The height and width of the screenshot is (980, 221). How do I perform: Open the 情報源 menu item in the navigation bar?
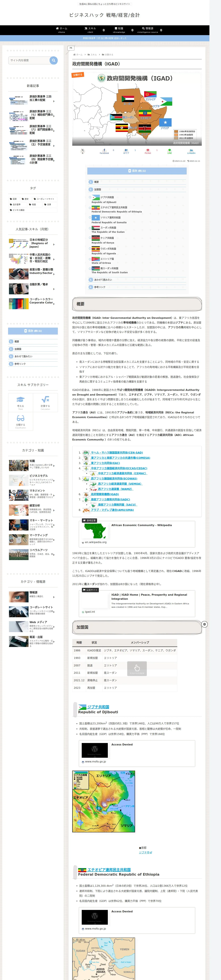[x=148, y=30]
